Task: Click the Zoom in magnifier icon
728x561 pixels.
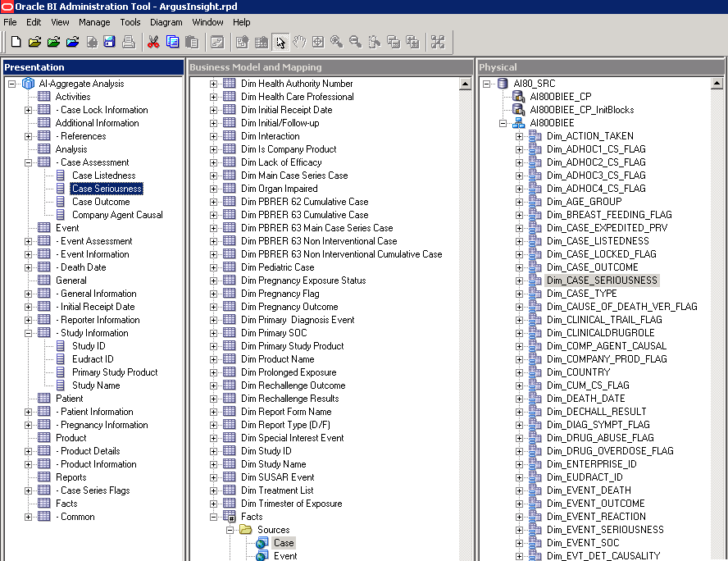Action: coord(337,43)
